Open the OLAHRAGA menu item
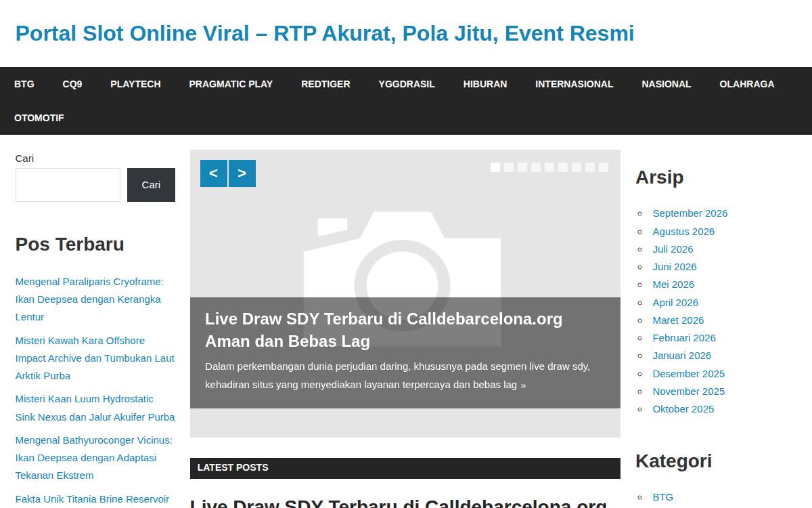The height and width of the screenshot is (508, 812). 747,84
